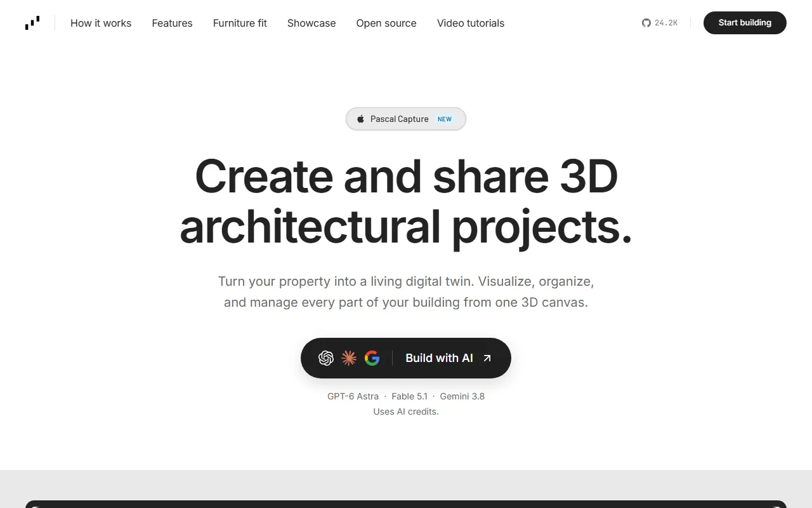This screenshot has width=812, height=508.
Task: Click the Pascal logo icon
Action: [32, 23]
